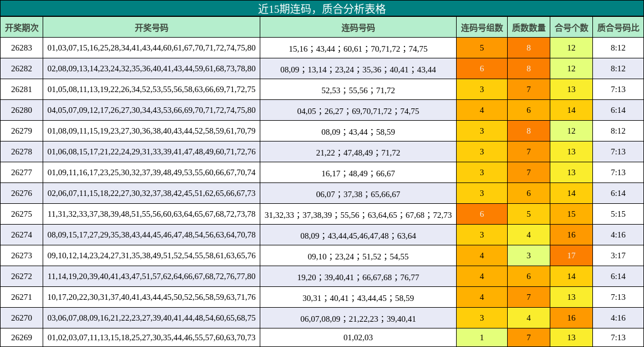Click period number 26281
Image resolution: width=644 pixels, height=347 pixels.
click(21, 89)
